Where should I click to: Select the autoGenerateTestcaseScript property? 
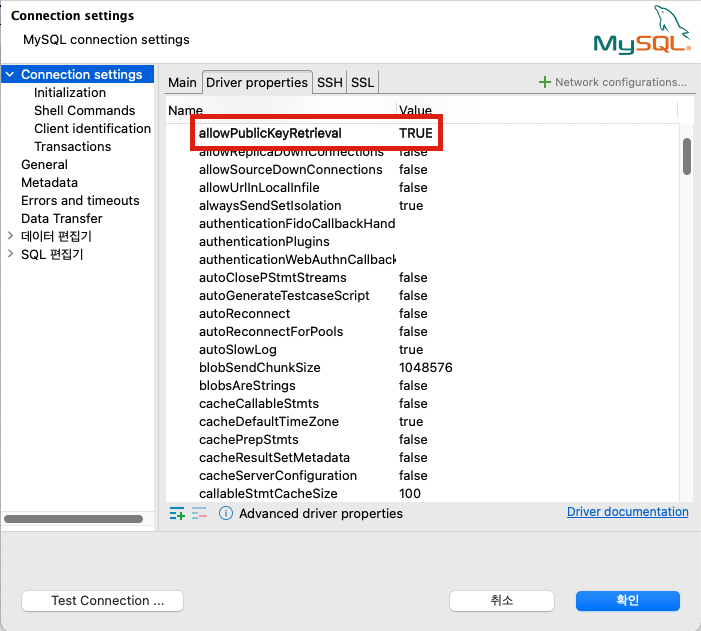tap(284, 295)
